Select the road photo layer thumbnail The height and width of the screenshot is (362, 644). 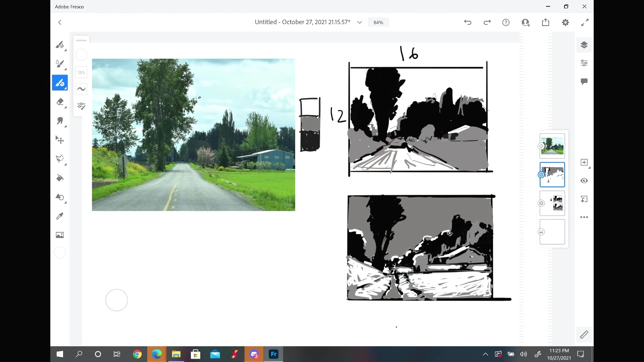[552, 146]
